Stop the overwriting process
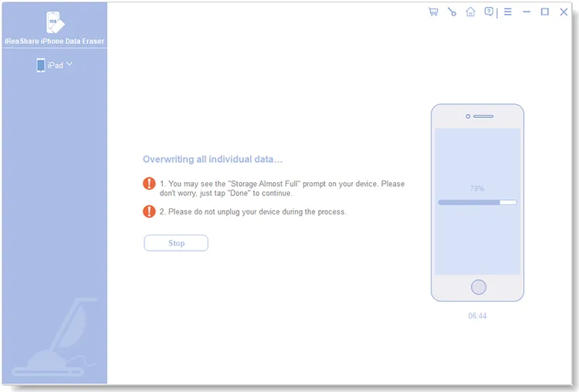The width and height of the screenshot is (579, 392). [176, 243]
